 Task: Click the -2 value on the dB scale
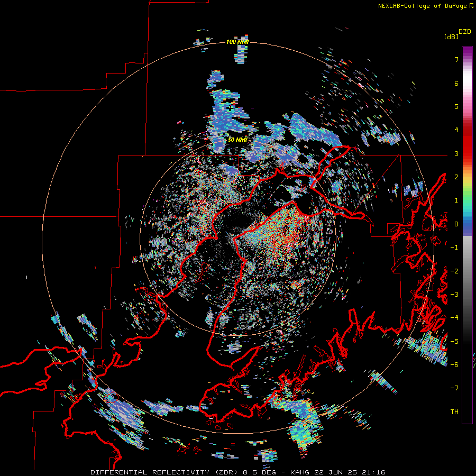click(454, 271)
